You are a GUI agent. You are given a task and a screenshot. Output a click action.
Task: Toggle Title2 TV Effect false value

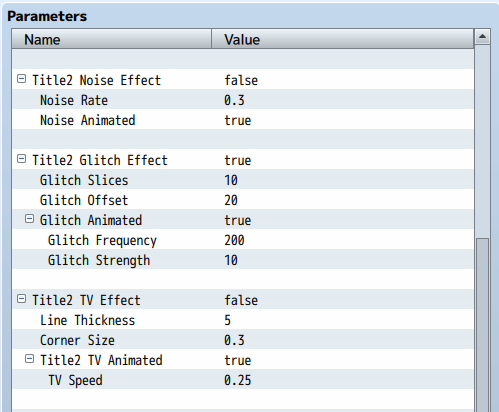coord(241,300)
